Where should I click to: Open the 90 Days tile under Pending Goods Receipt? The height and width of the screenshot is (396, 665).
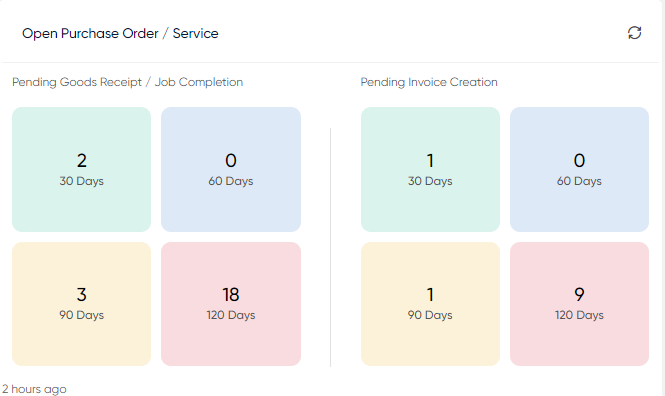point(81,304)
